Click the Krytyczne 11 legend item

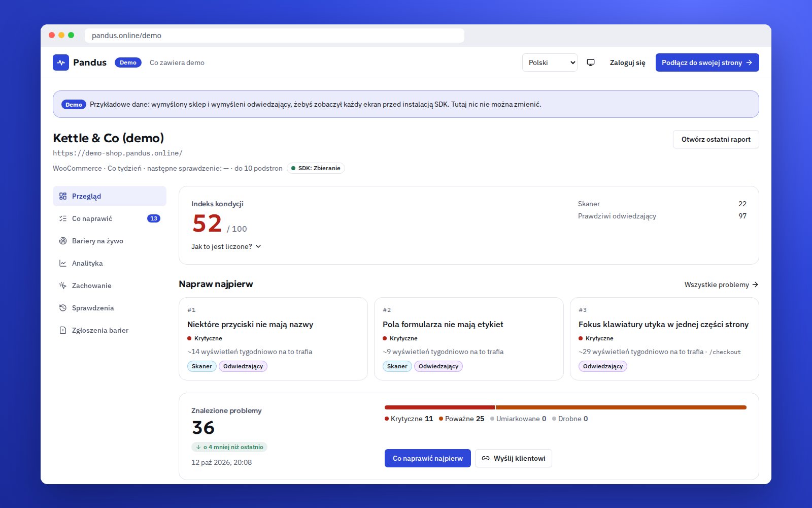(x=409, y=419)
